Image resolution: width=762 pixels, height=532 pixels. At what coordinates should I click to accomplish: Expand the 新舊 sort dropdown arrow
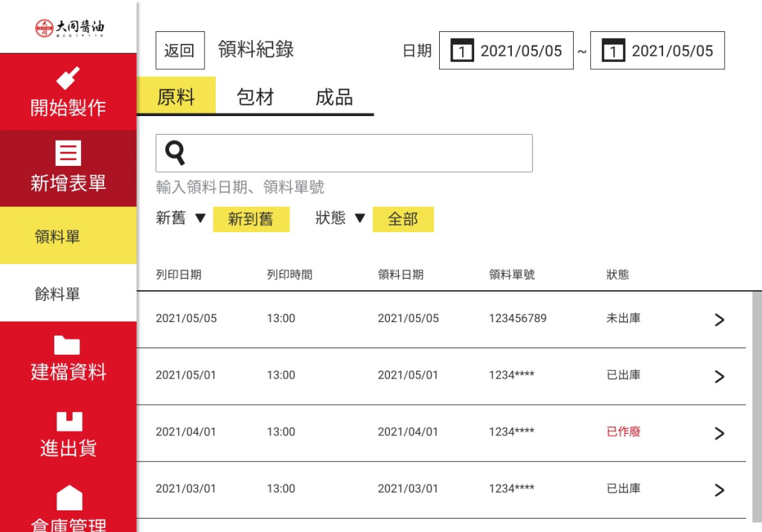click(x=199, y=219)
